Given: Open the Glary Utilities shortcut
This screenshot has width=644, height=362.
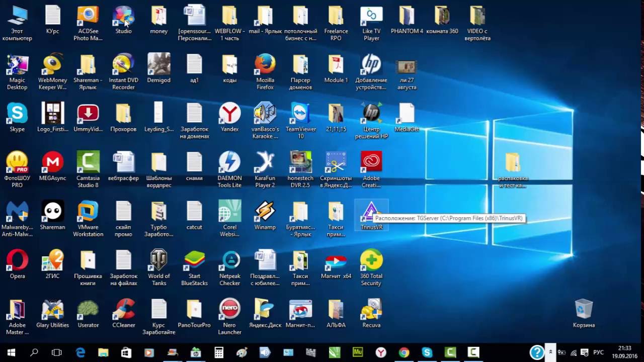Looking at the screenshot, I should tap(52, 313).
